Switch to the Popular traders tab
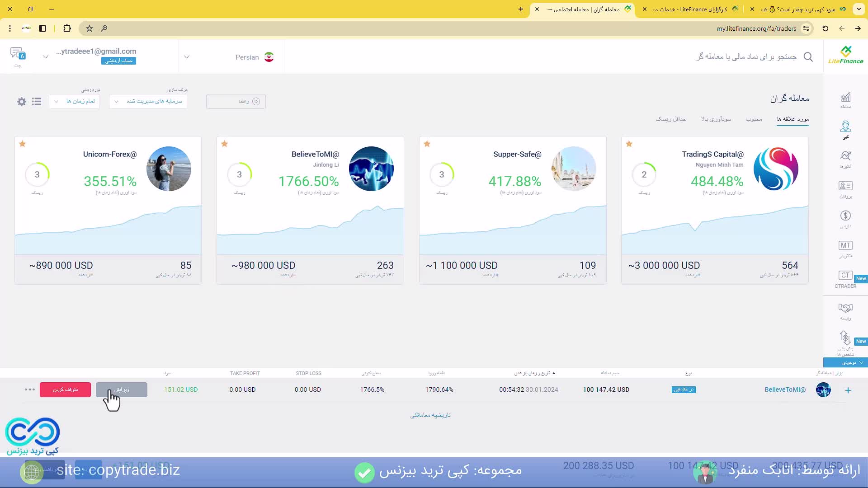The image size is (868, 488). point(754,119)
